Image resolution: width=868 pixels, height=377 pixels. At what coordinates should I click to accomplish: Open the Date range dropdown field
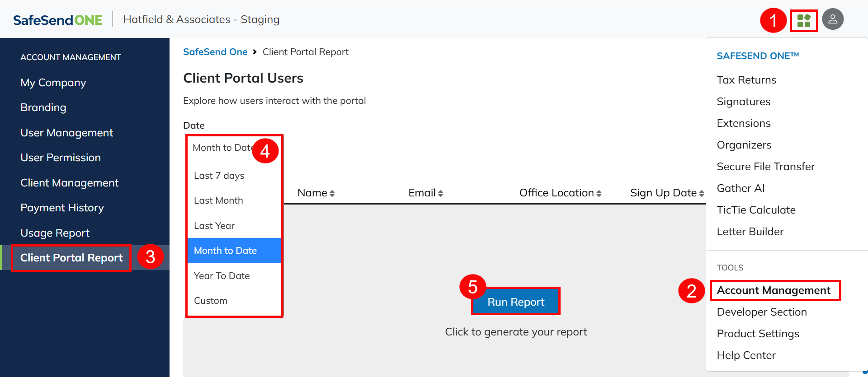pyautogui.click(x=222, y=148)
